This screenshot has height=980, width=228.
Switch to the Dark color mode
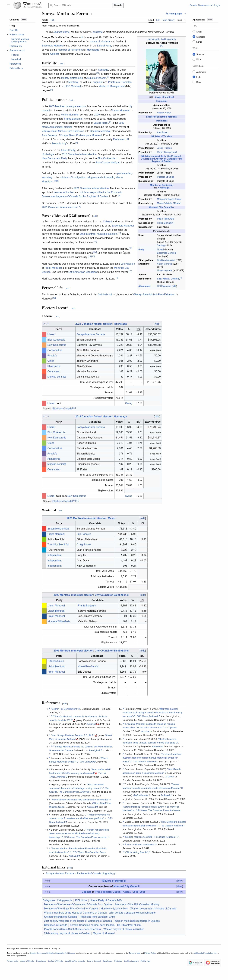(194, 82)
